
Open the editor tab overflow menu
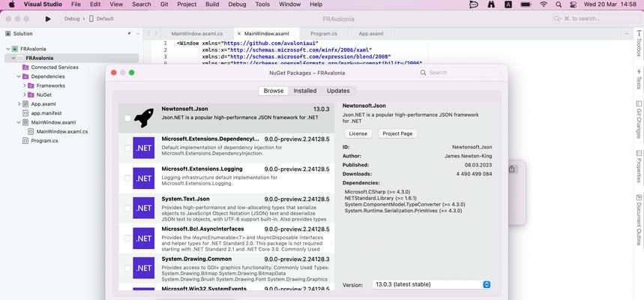[x=627, y=34]
